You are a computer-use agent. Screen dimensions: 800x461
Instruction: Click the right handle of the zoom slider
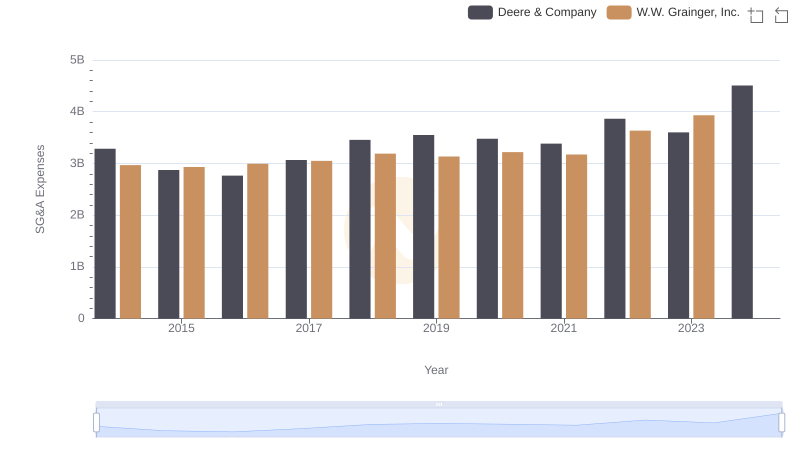[781, 422]
